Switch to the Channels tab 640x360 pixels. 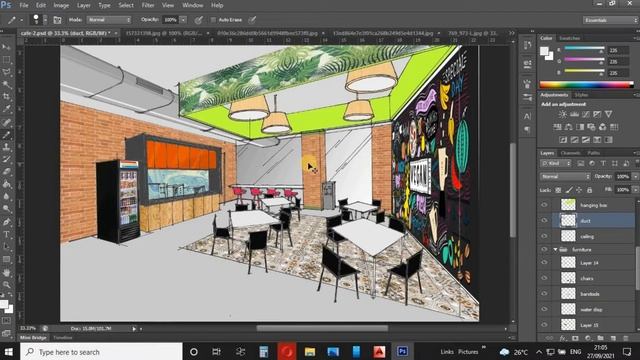(570, 153)
